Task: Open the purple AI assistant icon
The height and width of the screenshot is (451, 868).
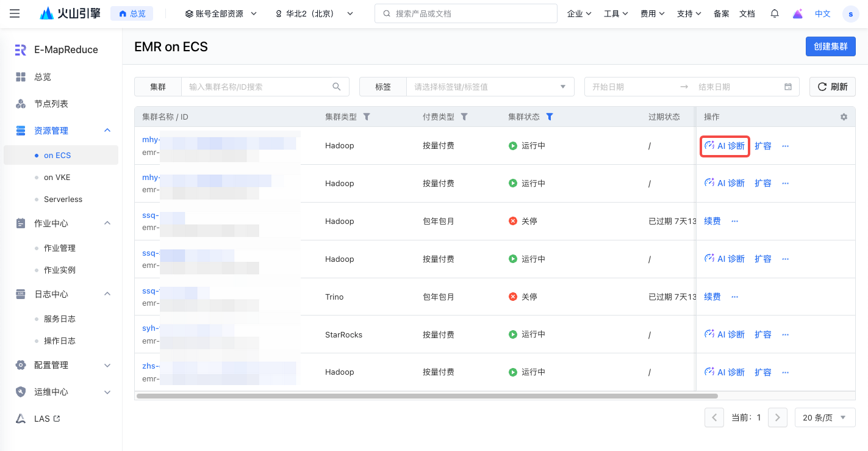Action: pos(798,13)
